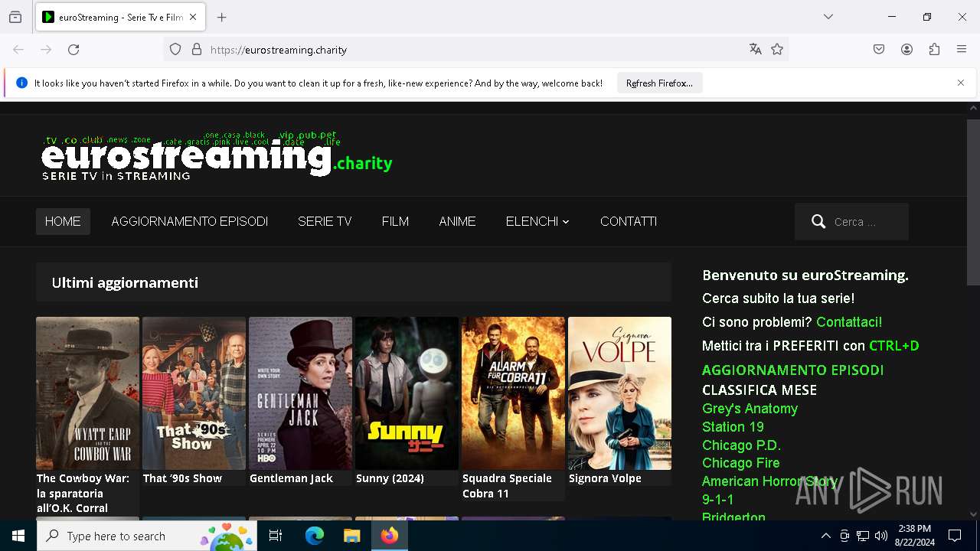Open the Sunny (2024) poster

click(x=407, y=393)
